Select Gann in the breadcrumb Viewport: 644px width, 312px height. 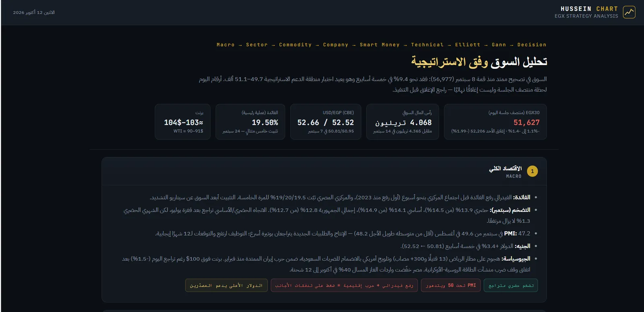499,45
